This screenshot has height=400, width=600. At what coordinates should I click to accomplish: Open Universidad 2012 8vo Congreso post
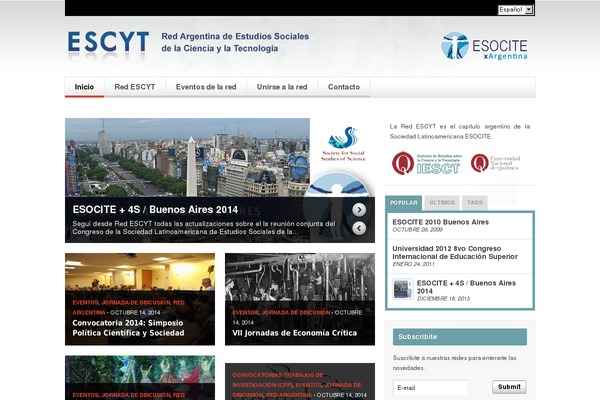point(455,253)
